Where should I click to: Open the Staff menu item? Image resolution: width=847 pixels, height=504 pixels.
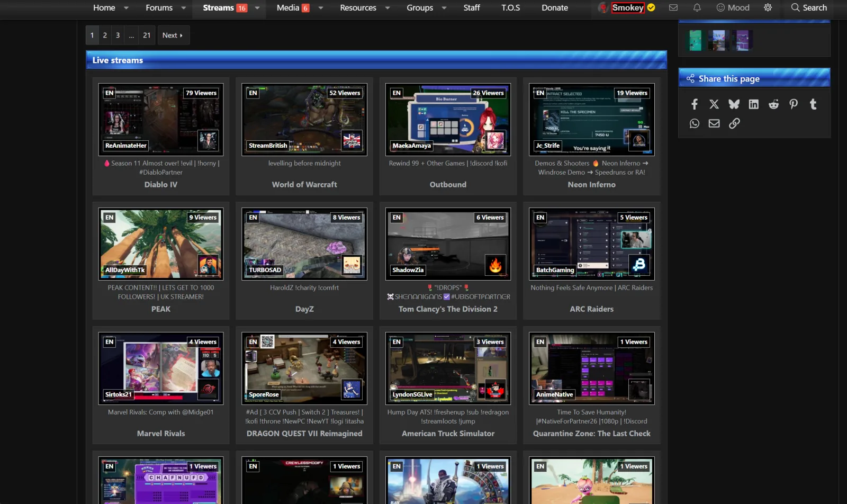coord(471,7)
